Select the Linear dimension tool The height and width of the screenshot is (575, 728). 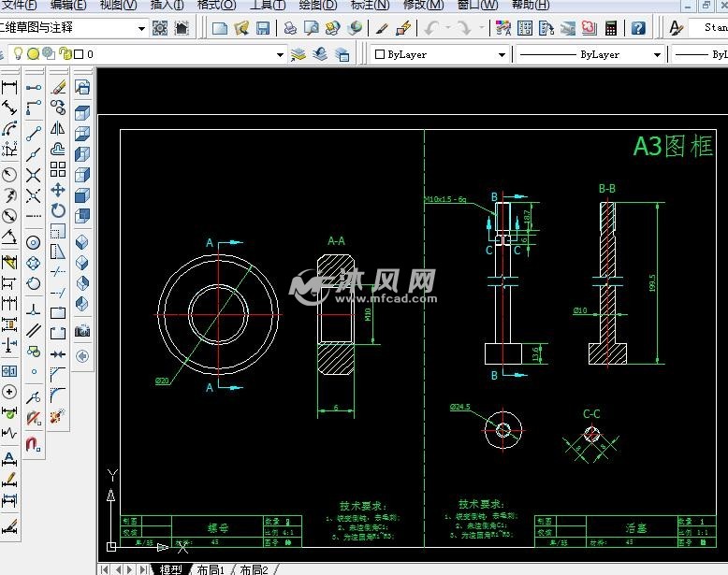click(x=9, y=87)
